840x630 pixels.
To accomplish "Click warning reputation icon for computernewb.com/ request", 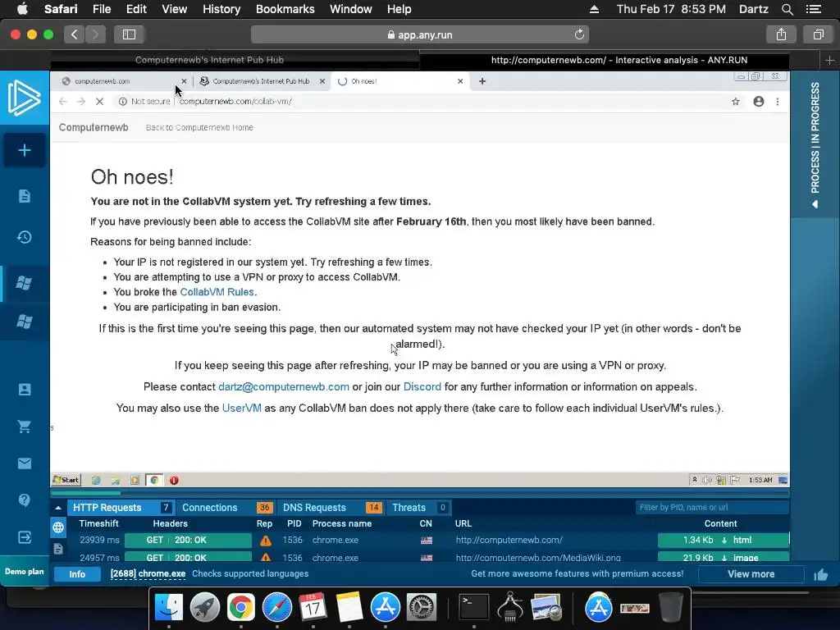I will click(x=265, y=541).
